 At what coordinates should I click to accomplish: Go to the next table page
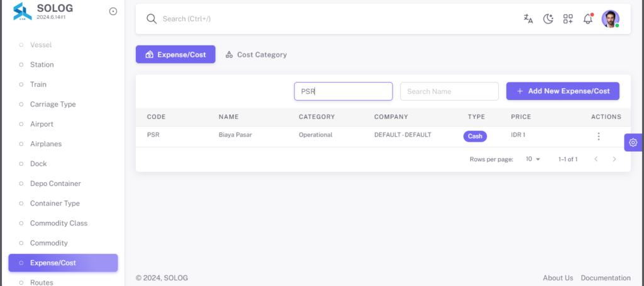click(x=614, y=159)
